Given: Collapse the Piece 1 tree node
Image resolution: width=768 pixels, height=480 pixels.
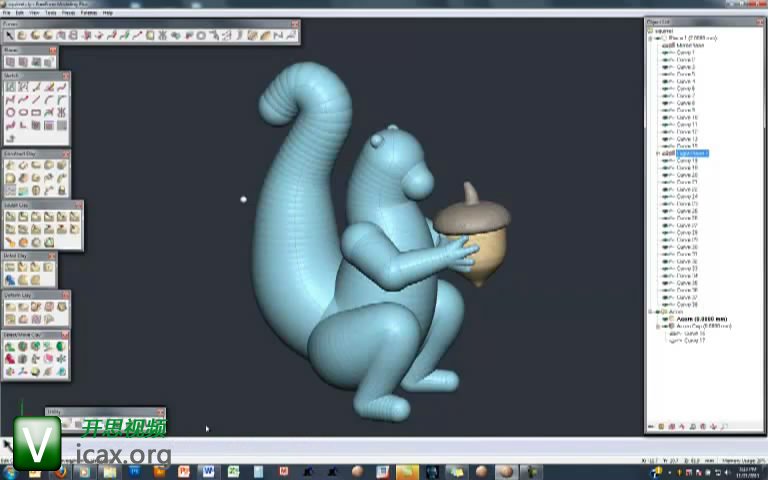Looking at the screenshot, I should (650, 38).
